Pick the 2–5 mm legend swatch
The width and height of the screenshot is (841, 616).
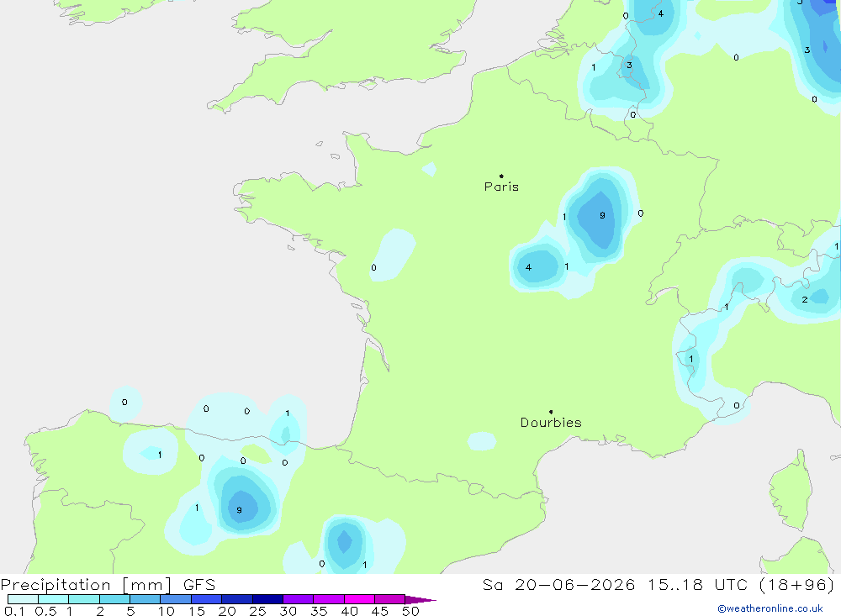[114, 599]
